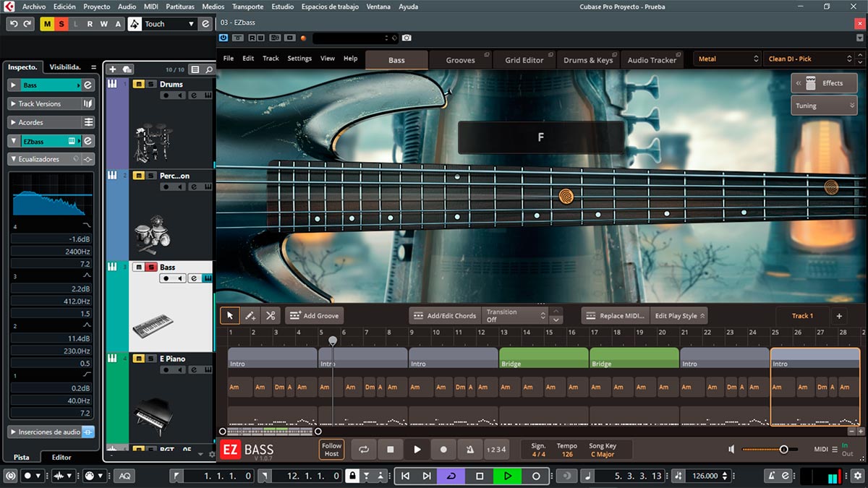The image size is (868, 488).
Task: Open Transition Off dropdown
Action: click(x=515, y=315)
